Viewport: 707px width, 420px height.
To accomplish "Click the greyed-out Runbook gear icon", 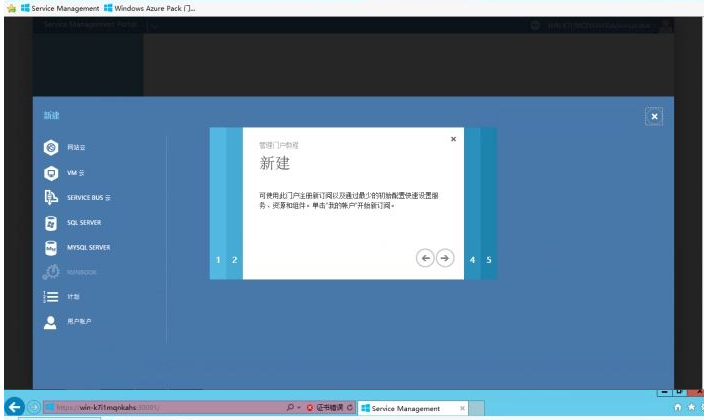I will pyautogui.click(x=51, y=272).
